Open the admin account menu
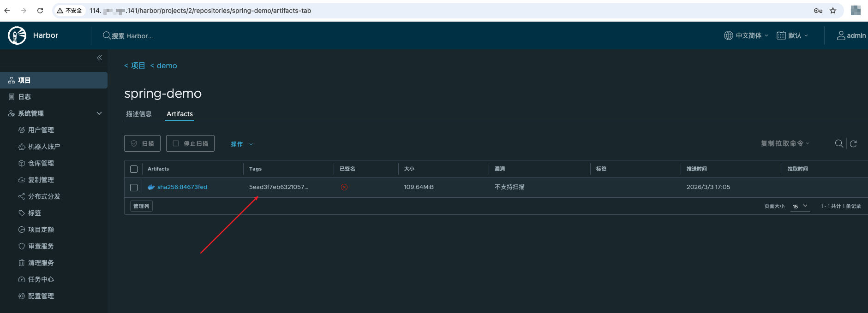The height and width of the screenshot is (313, 868). (851, 35)
